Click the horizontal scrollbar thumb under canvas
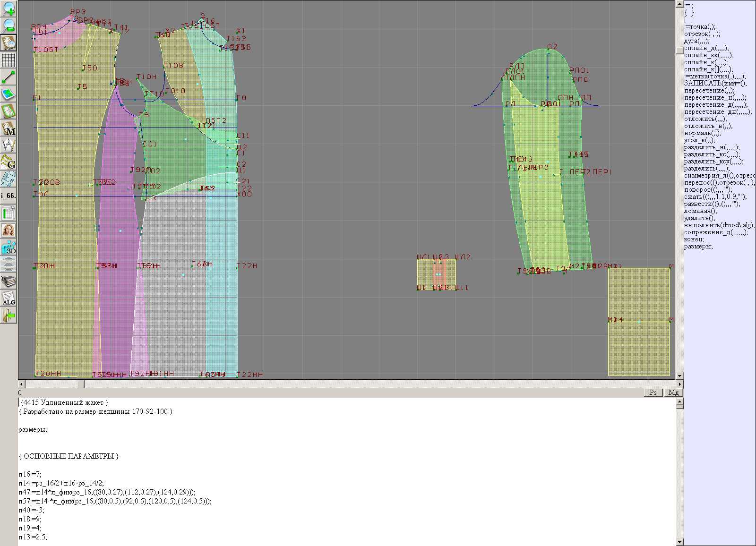The height and width of the screenshot is (546, 756). coord(81,384)
